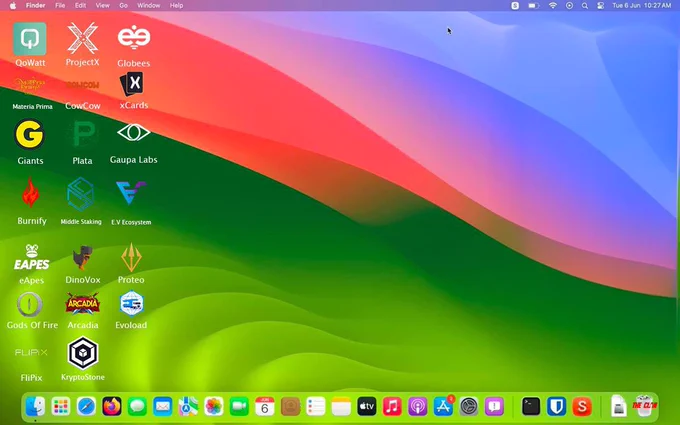Open the Evoload desktop icon
680x425 pixels.
(131, 304)
